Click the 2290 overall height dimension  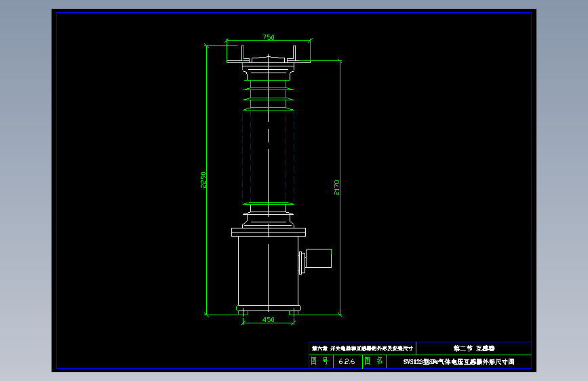point(203,180)
